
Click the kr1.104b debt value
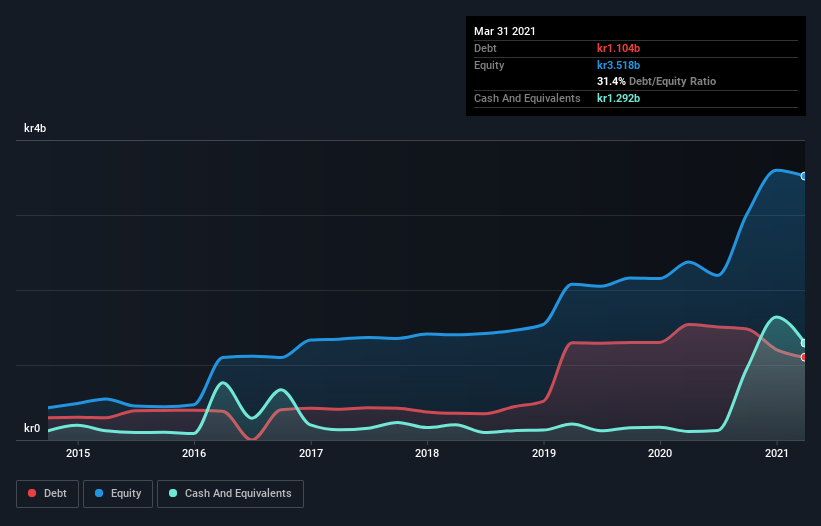(x=618, y=48)
